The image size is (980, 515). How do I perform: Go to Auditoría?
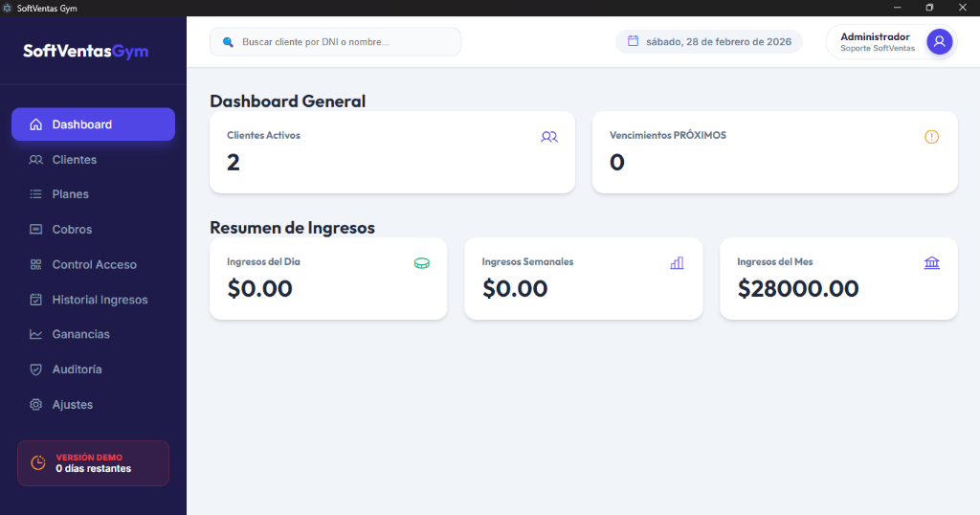(x=93, y=369)
